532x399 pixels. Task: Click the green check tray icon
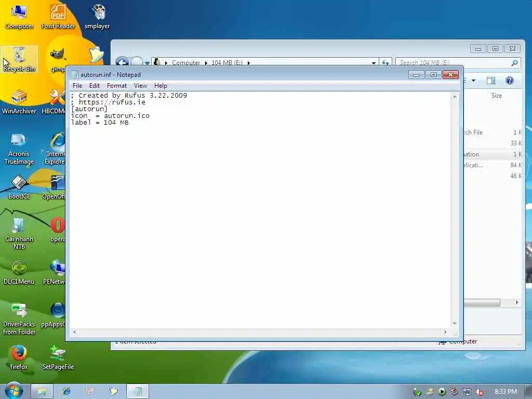click(417, 392)
